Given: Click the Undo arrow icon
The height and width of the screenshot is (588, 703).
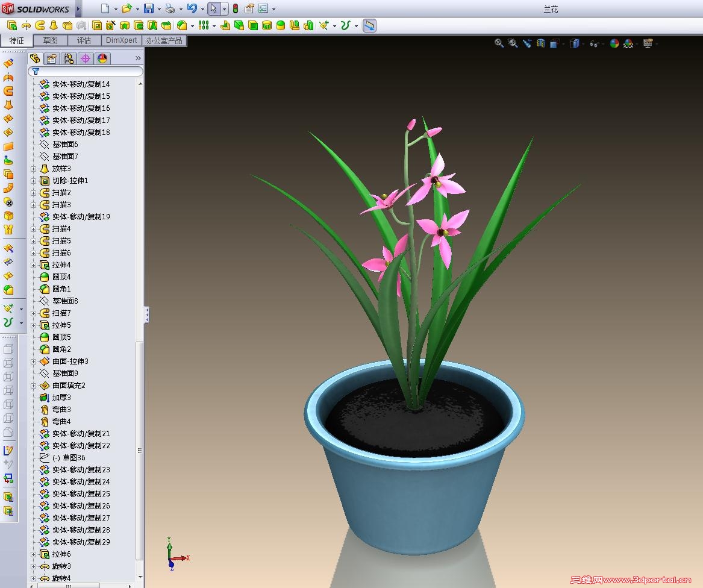Looking at the screenshot, I should pyautogui.click(x=192, y=8).
